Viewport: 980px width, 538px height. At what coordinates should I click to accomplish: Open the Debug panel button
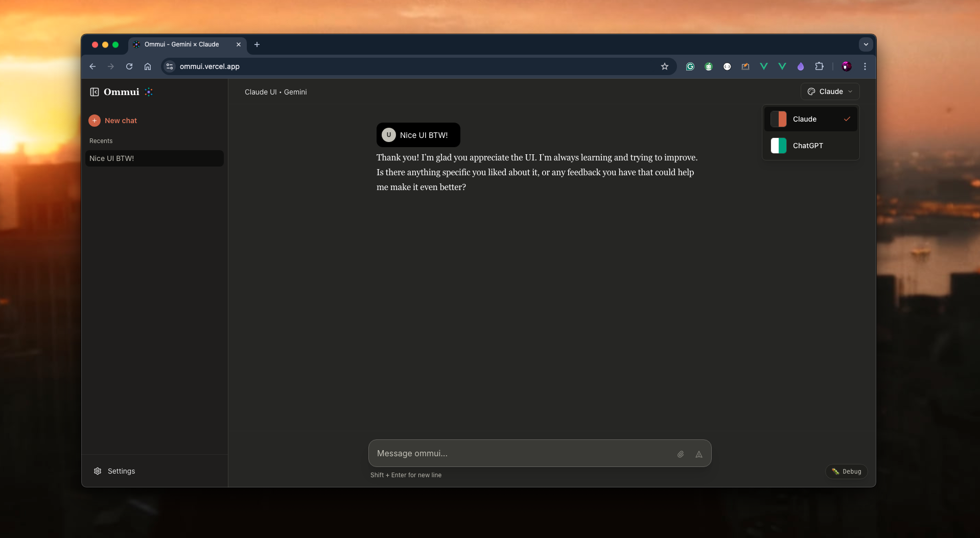pyautogui.click(x=847, y=472)
